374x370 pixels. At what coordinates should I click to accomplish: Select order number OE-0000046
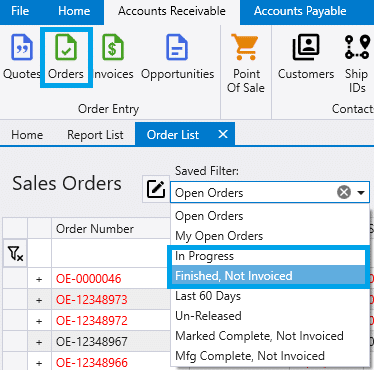(x=89, y=279)
